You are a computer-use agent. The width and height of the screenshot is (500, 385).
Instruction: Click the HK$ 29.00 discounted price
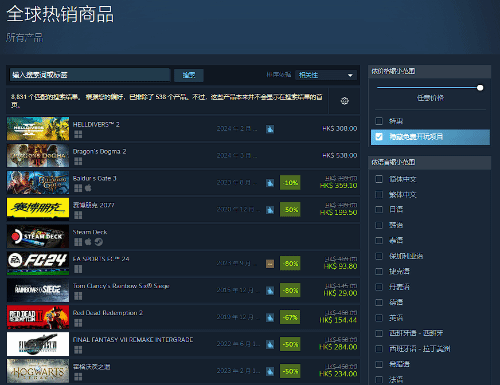pyautogui.click(x=340, y=293)
